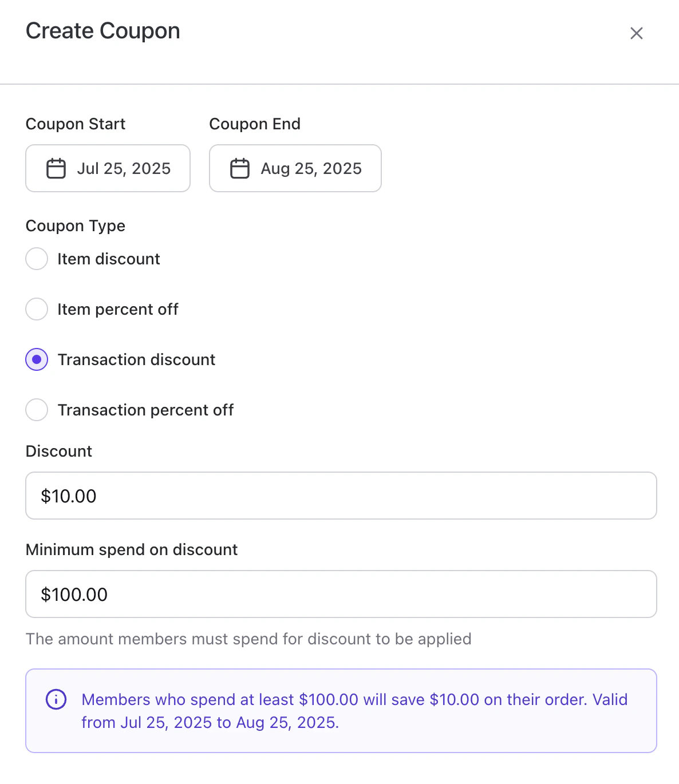Click the calendar icon in Coupon End
The width and height of the screenshot is (679, 784).
pos(240,168)
